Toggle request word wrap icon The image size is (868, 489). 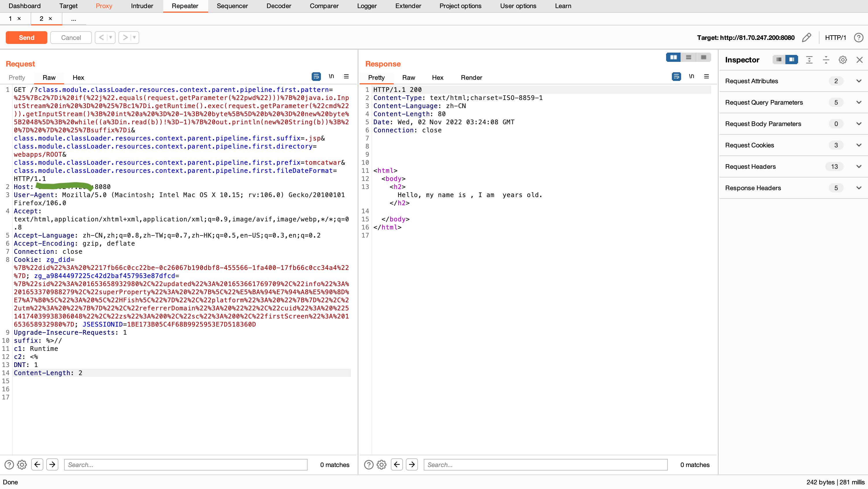(x=316, y=77)
